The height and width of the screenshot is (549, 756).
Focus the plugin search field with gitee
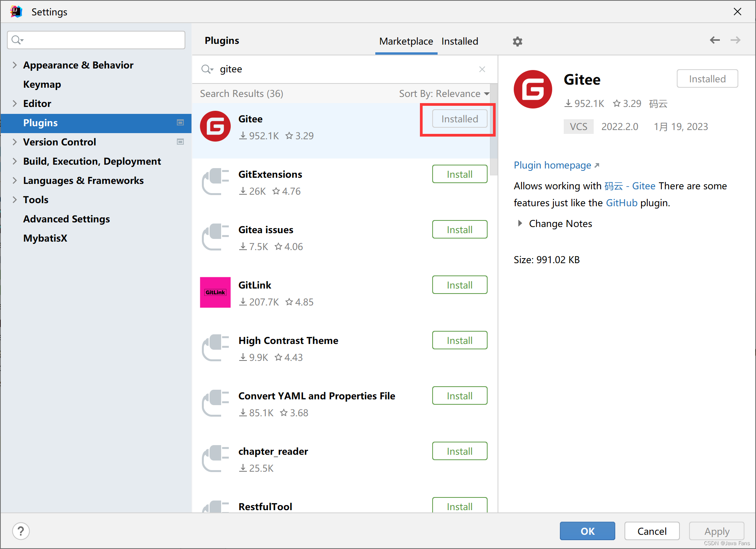[344, 69]
